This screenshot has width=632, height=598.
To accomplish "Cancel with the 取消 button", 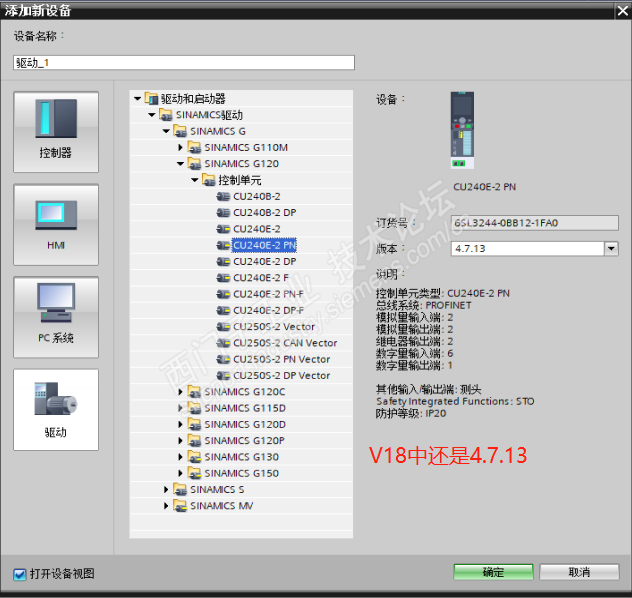I will click(579, 572).
